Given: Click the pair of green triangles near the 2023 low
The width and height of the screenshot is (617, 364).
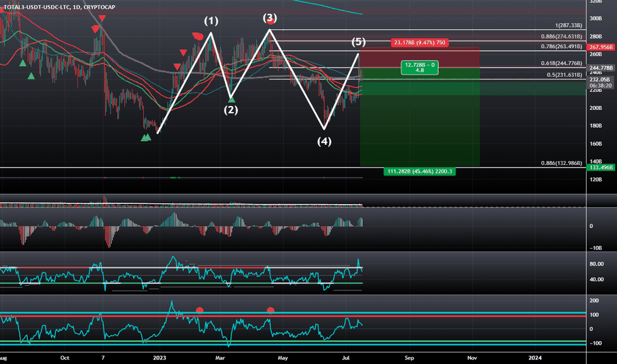Looking at the screenshot, I should (146, 138).
